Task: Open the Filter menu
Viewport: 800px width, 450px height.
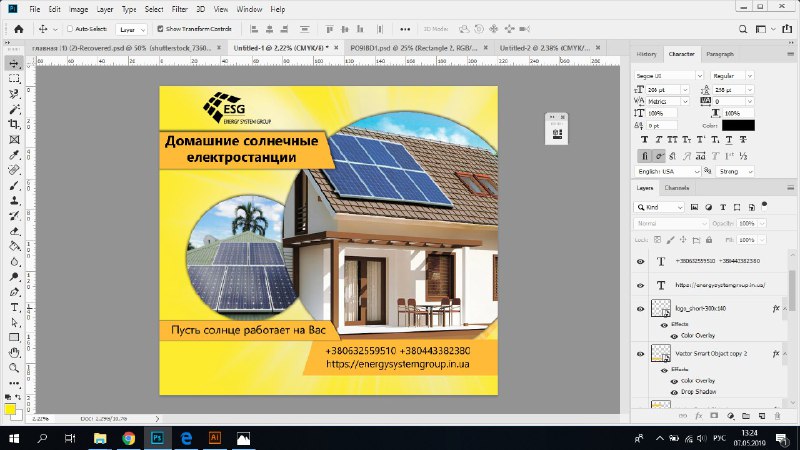Action: (179, 9)
